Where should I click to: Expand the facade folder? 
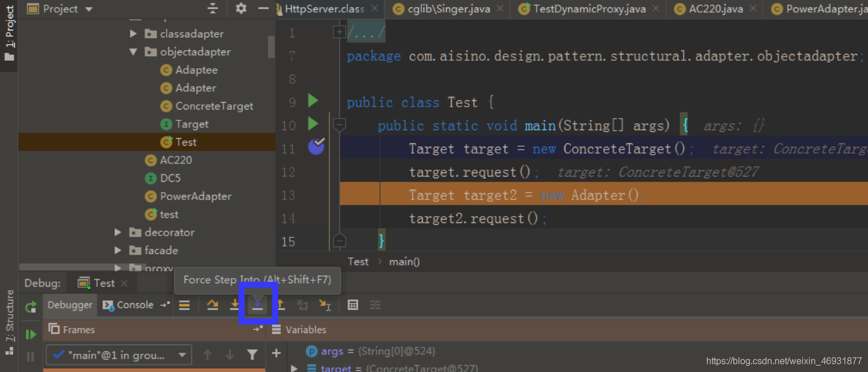118,250
